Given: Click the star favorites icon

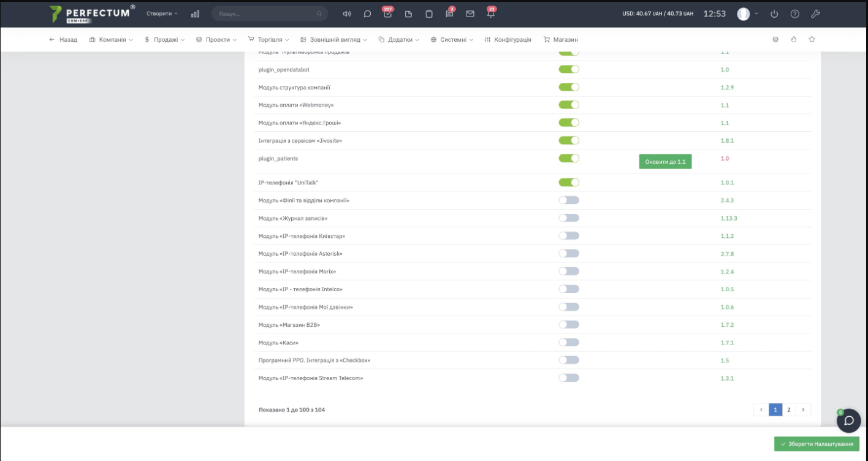Looking at the screenshot, I should 812,39.
